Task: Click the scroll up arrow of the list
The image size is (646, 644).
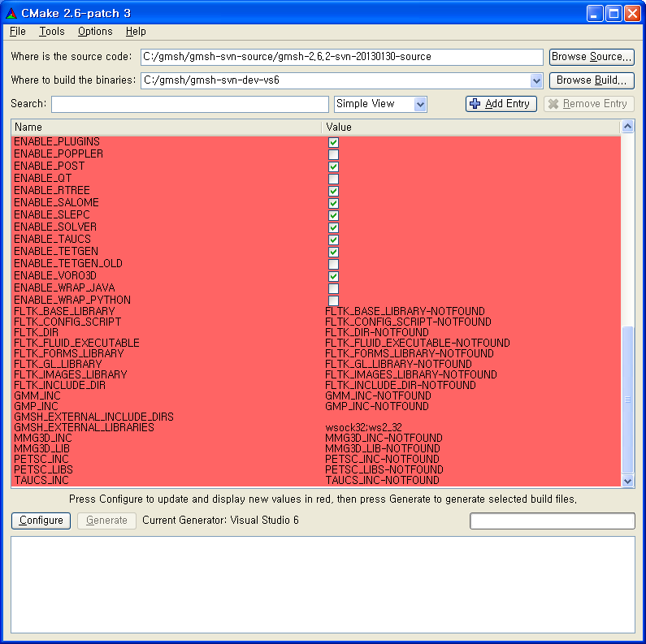Action: [x=627, y=127]
